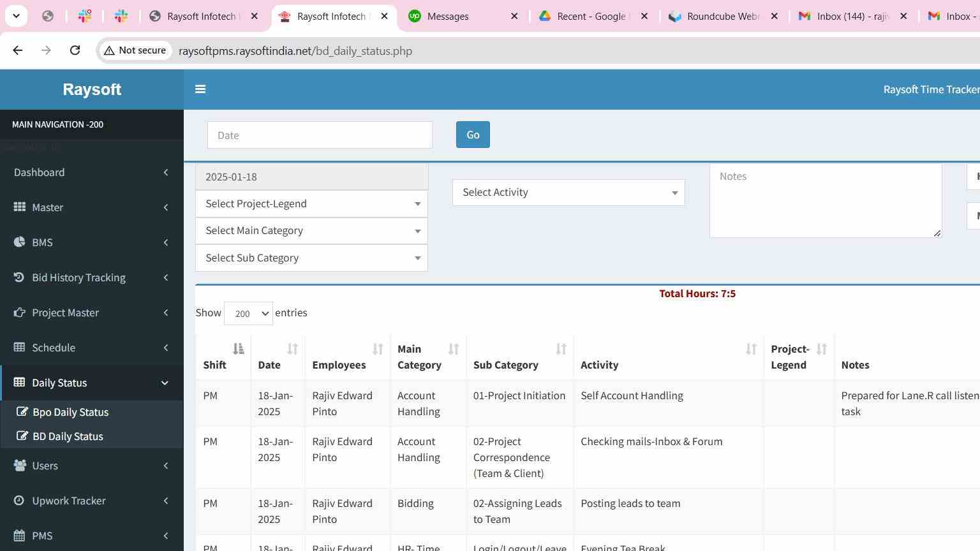
Task: Sort by the Activity column sort icon
Action: pyautogui.click(x=751, y=349)
